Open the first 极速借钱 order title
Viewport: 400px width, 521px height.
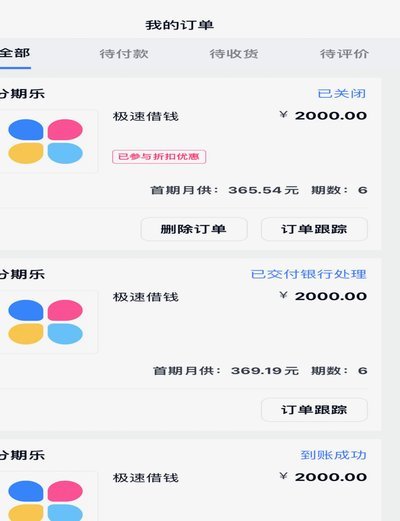click(x=146, y=117)
